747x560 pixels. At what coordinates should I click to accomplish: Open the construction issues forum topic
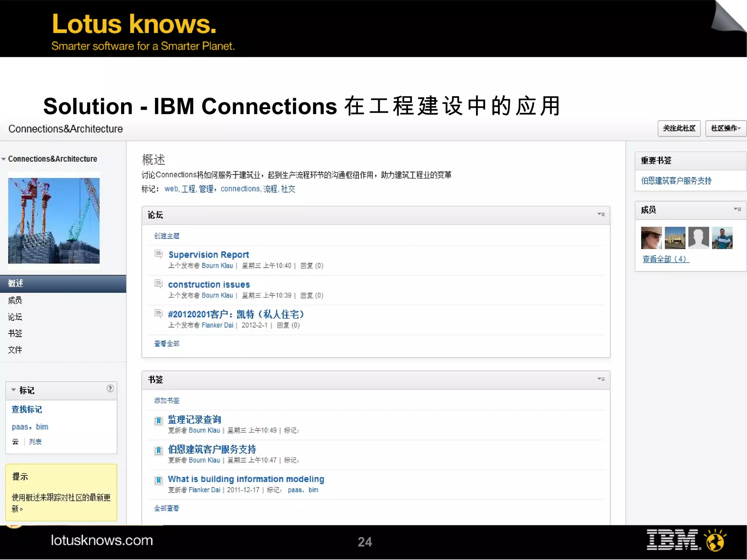pyautogui.click(x=209, y=285)
